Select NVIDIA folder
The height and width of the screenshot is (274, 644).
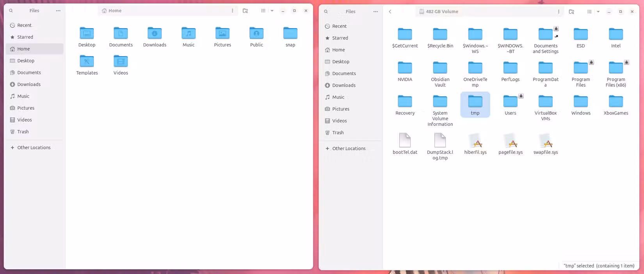405,71
